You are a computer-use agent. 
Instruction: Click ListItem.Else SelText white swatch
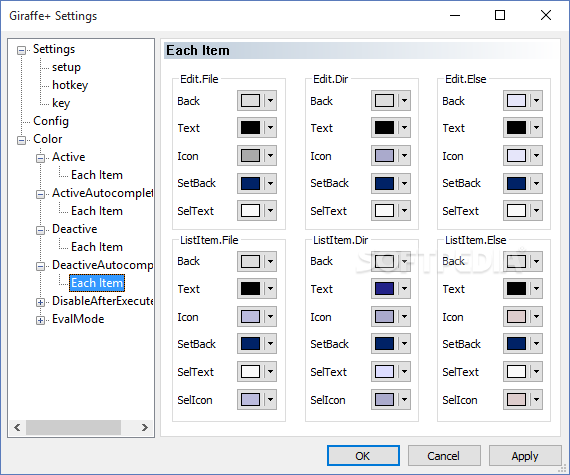tap(516, 371)
